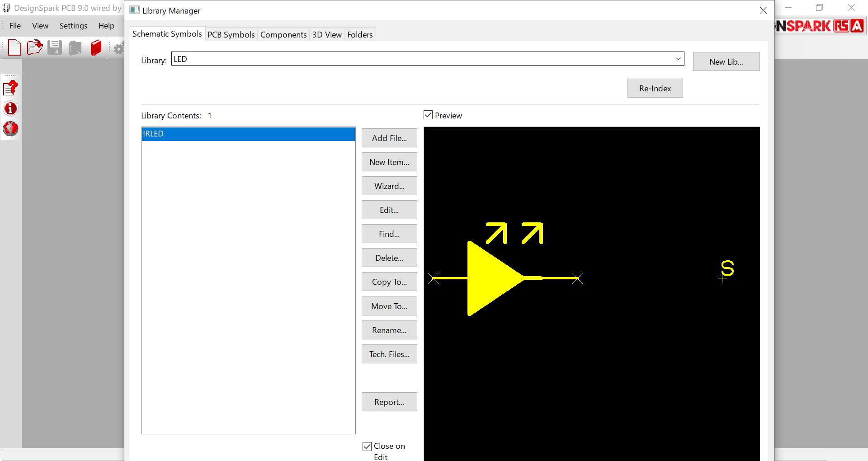Click the Rename... button
Screen dimensions: 868x461
(x=389, y=330)
